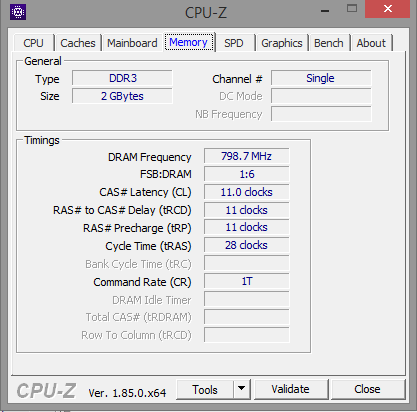Click the Close button at bottom
This screenshot has width=417, height=412.
tap(367, 389)
